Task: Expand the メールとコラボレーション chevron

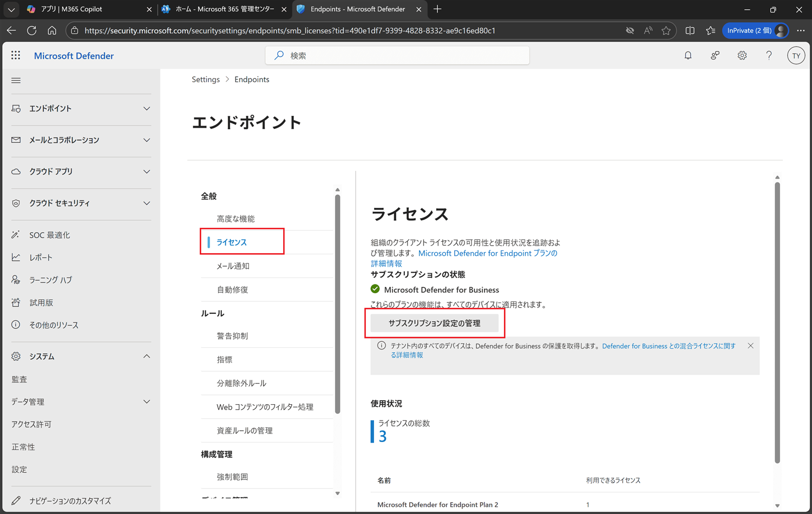Action: (147, 140)
